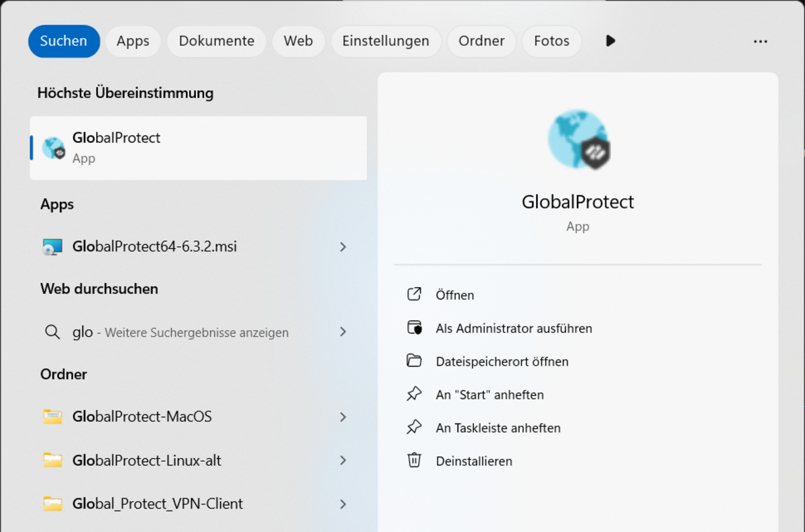Click the GlobalProtect-MacOS folder icon

[52, 417]
